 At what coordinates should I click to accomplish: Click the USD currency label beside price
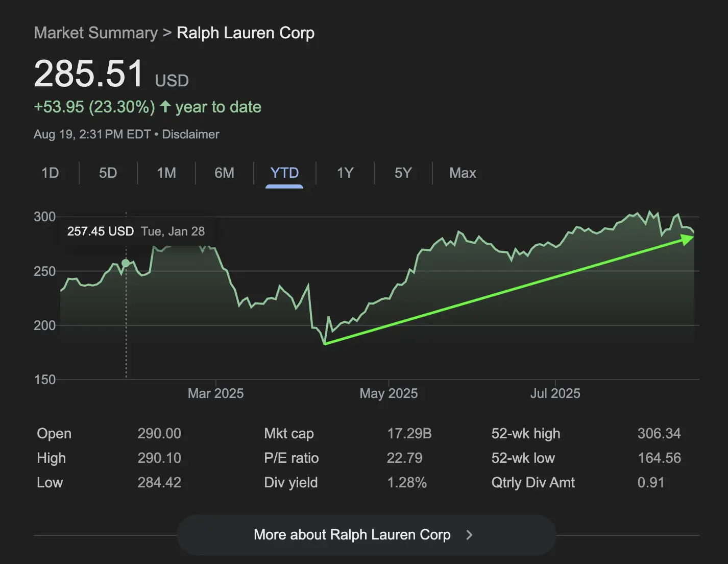coord(172,81)
